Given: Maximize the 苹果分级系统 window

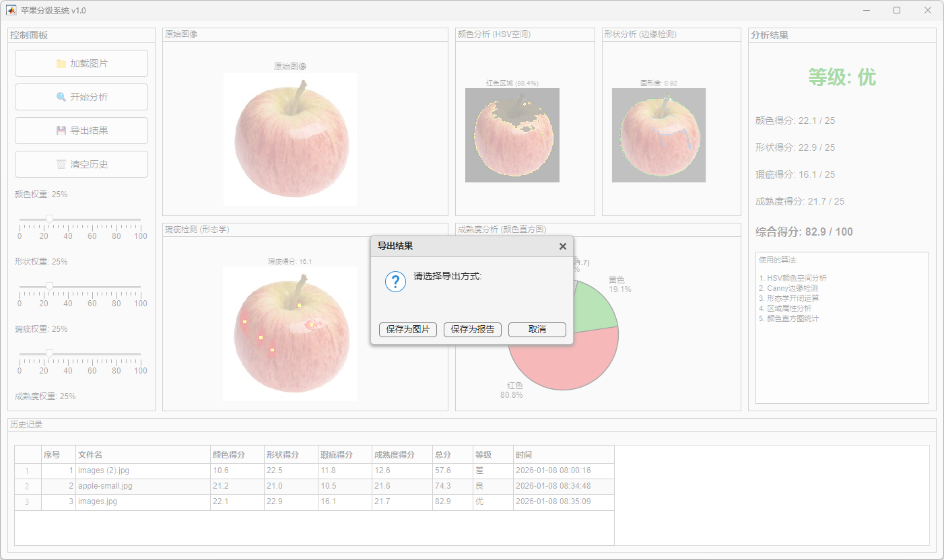Looking at the screenshot, I should tap(897, 10).
